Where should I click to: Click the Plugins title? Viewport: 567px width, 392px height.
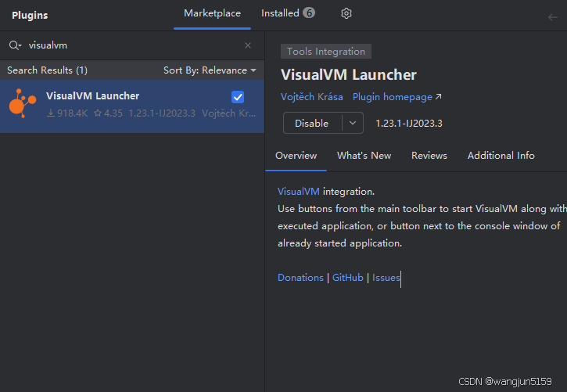[30, 15]
